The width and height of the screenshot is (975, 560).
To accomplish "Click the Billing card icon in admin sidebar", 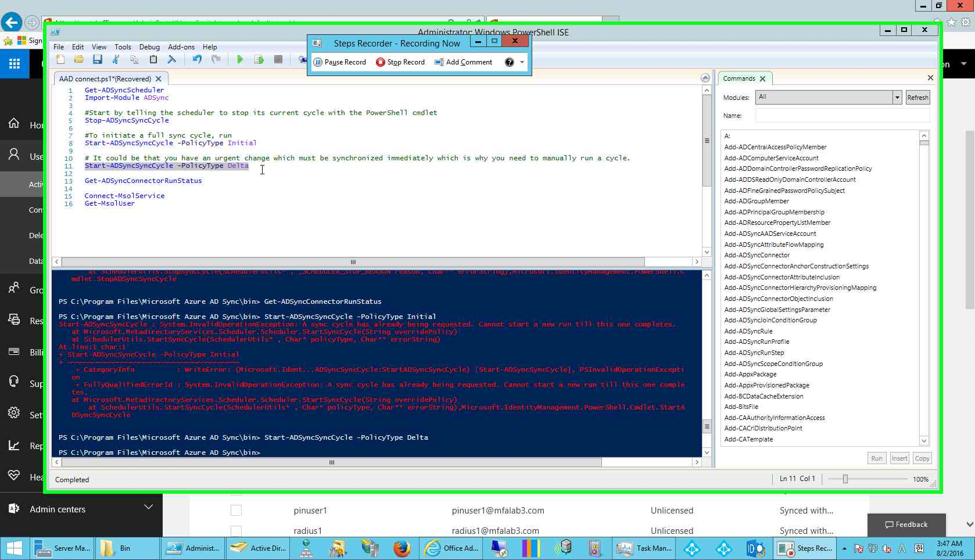I will click(14, 352).
